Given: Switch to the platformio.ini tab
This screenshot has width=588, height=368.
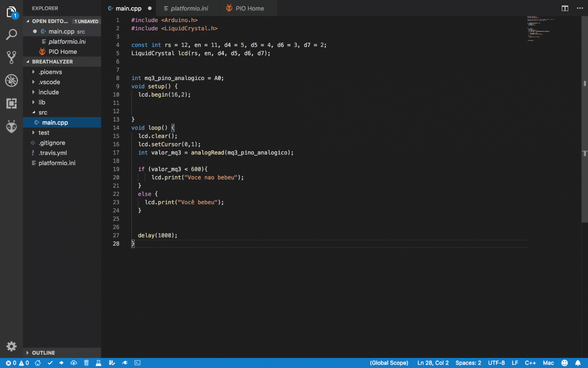Looking at the screenshot, I should (x=189, y=8).
